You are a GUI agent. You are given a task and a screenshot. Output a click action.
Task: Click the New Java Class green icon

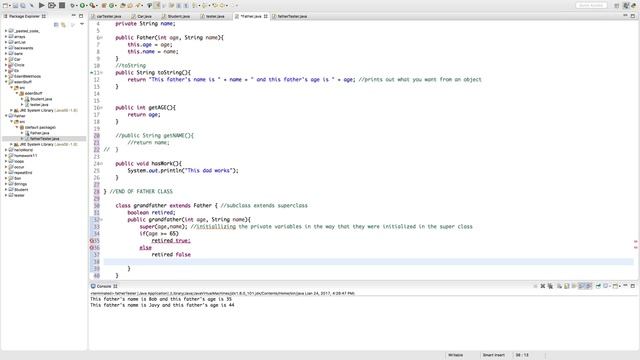pyautogui.click(x=111, y=5)
